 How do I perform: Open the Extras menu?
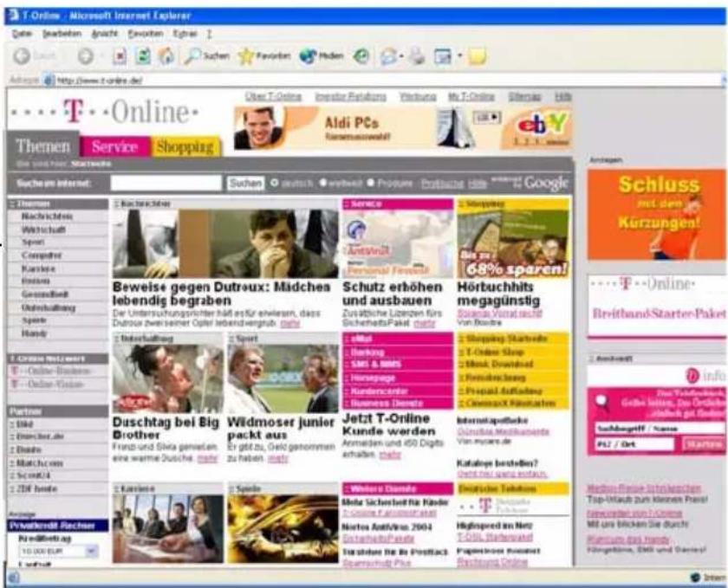click(x=185, y=34)
